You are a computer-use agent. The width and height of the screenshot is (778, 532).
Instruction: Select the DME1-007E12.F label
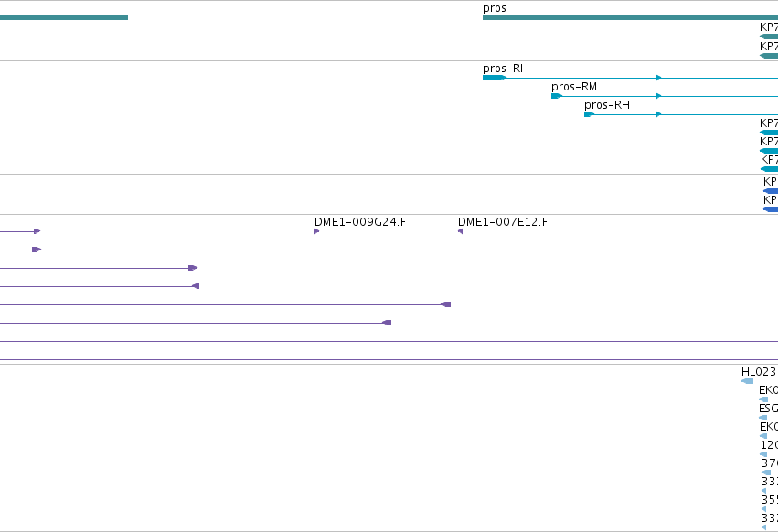pyautogui.click(x=503, y=222)
